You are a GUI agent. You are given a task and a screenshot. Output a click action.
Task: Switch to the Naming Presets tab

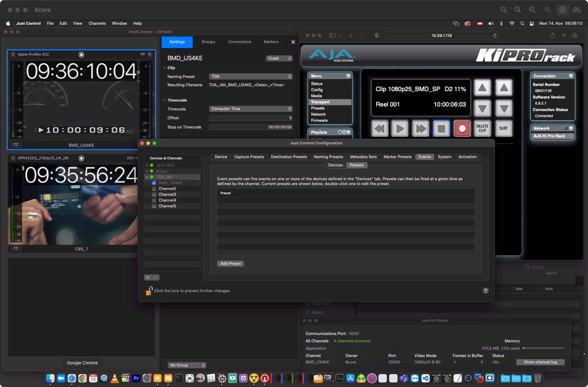pyautogui.click(x=328, y=157)
